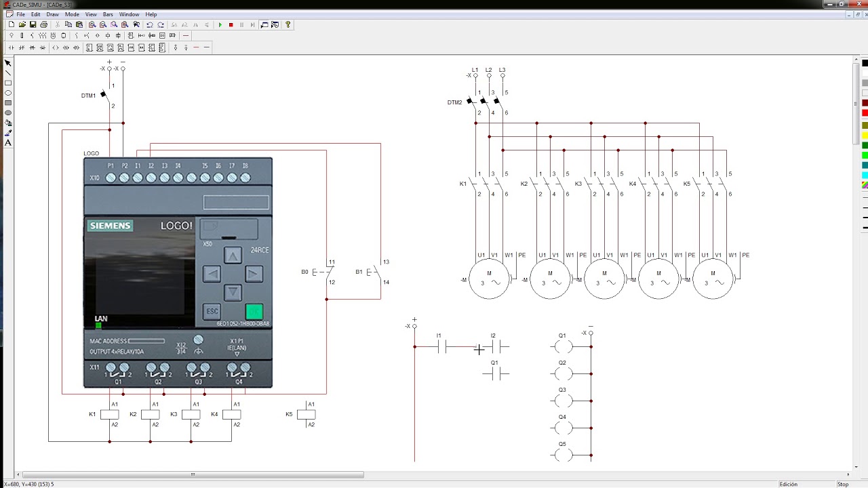This screenshot has height=488, width=868.
Task: Print the schematic using the printer icon
Action: coord(44,24)
